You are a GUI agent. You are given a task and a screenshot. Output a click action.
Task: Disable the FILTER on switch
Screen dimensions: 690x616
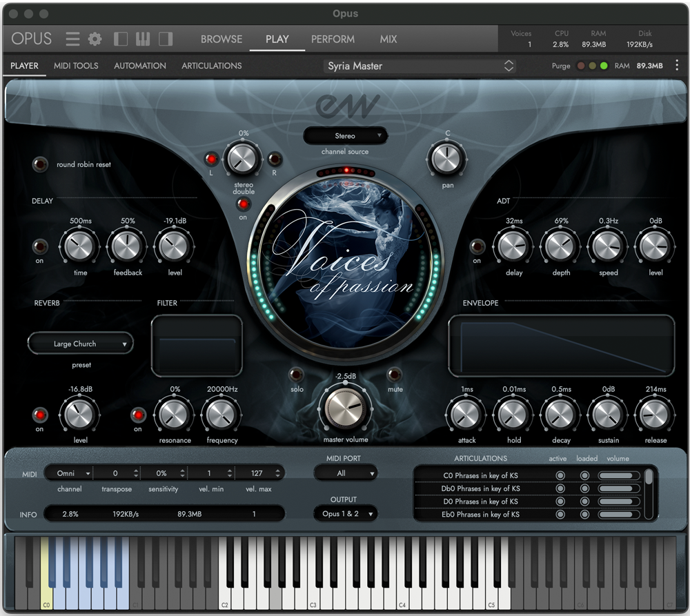point(138,415)
